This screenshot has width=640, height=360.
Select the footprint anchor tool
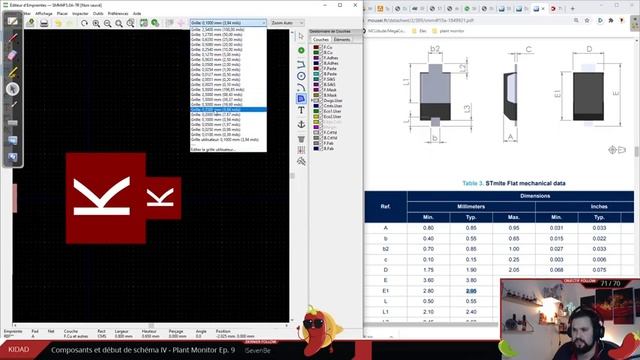[301, 124]
